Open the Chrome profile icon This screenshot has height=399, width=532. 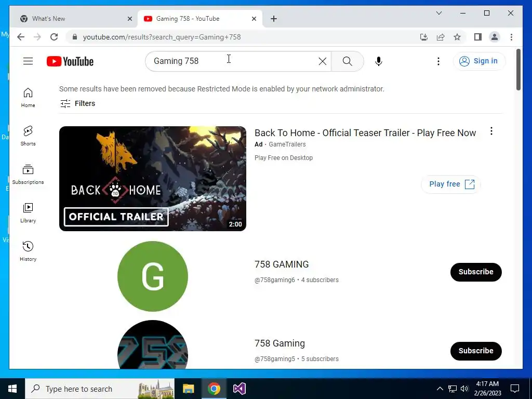click(x=495, y=37)
